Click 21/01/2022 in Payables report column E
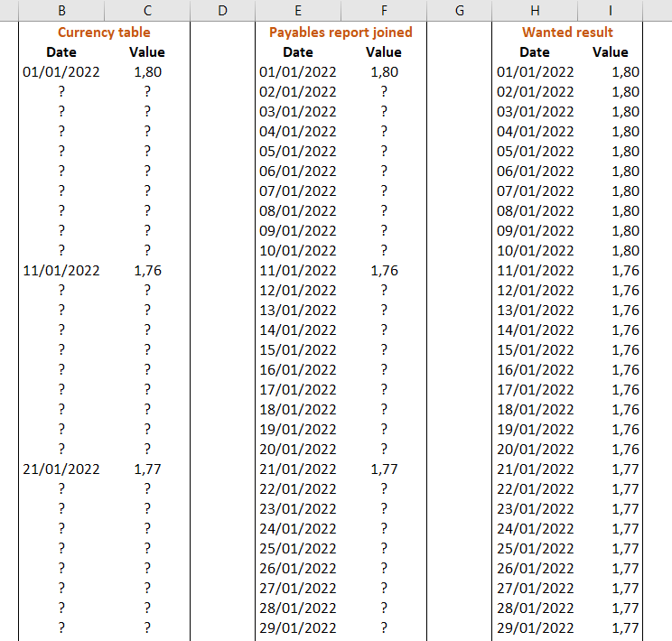 coord(298,469)
